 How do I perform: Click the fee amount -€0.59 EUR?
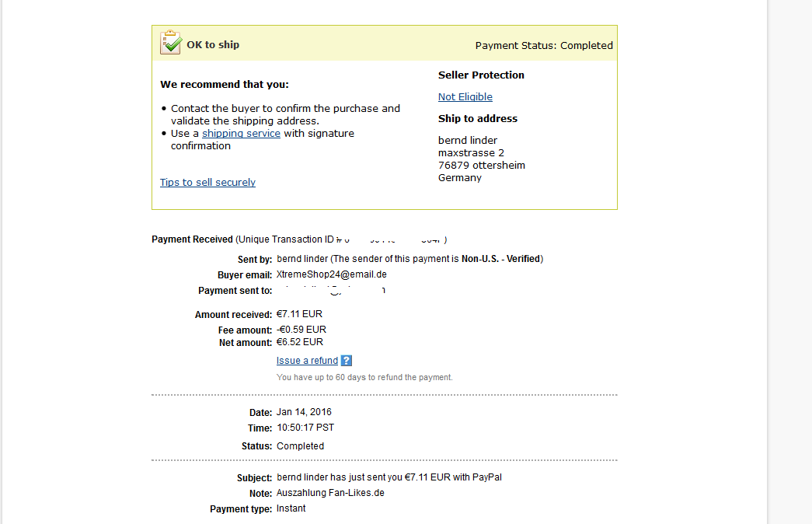[x=301, y=330]
